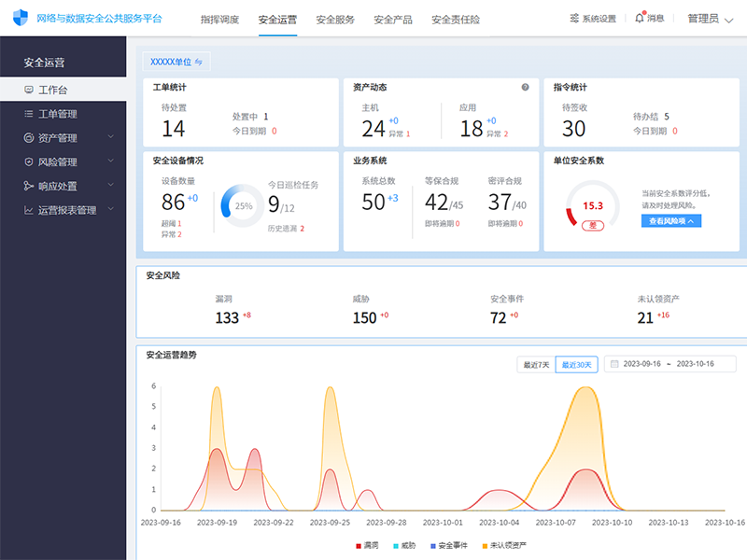Viewport: 747px width, 560px height.
Task: Click the notification bell 消息 icon
Action: [639, 18]
